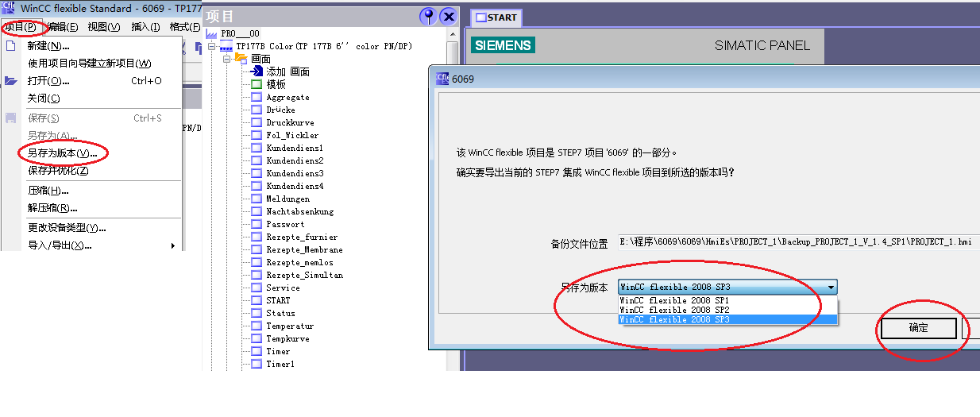Image resolution: width=980 pixels, height=417 pixels.
Task: Click the screen icon next to Nachtabsenkung
Action: 257,211
